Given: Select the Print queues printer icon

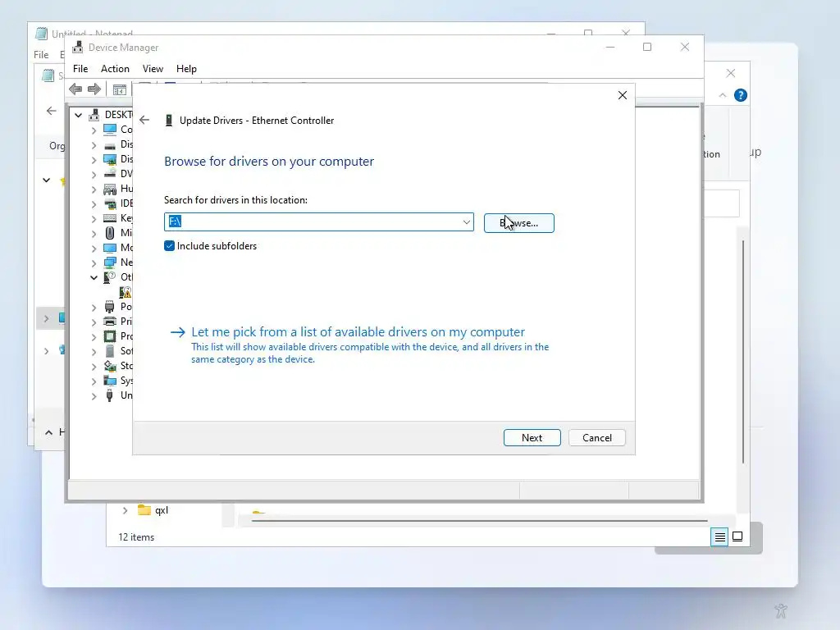Looking at the screenshot, I should pos(110,322).
